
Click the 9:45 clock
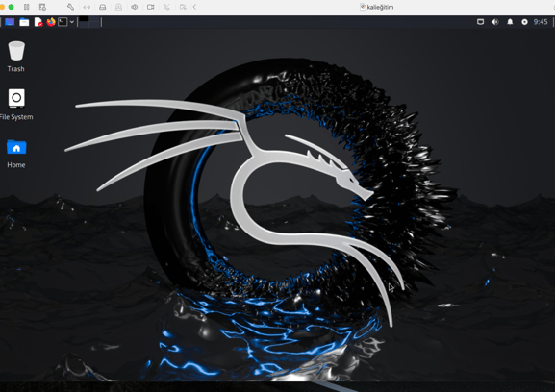click(x=541, y=22)
